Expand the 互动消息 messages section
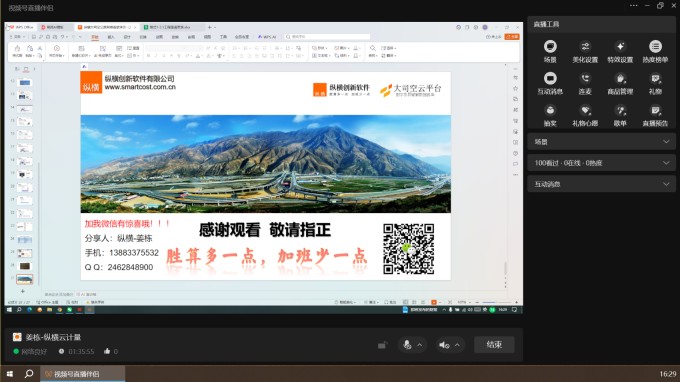 pyautogui.click(x=602, y=184)
